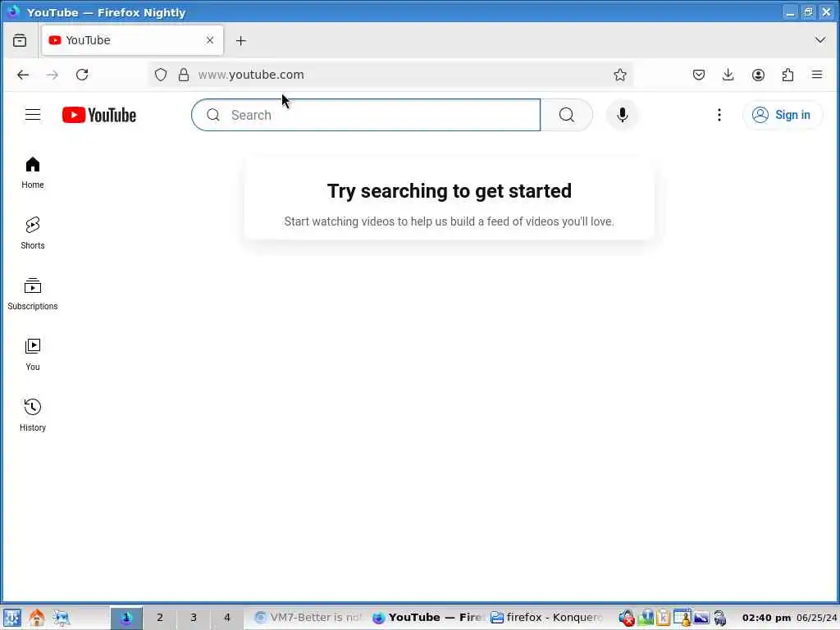This screenshot has height=630, width=840.
Task: Open Firefox View button left of tabs
Action: 20,40
